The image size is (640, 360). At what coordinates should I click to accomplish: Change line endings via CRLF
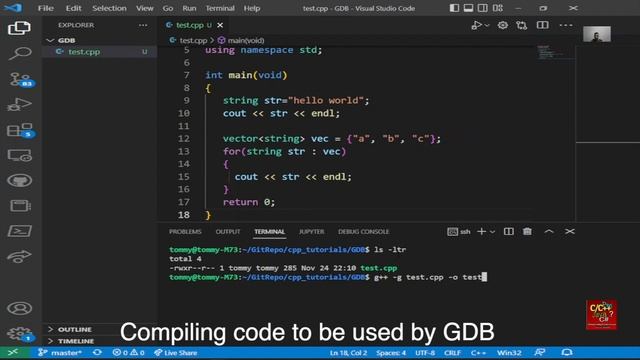(452, 353)
